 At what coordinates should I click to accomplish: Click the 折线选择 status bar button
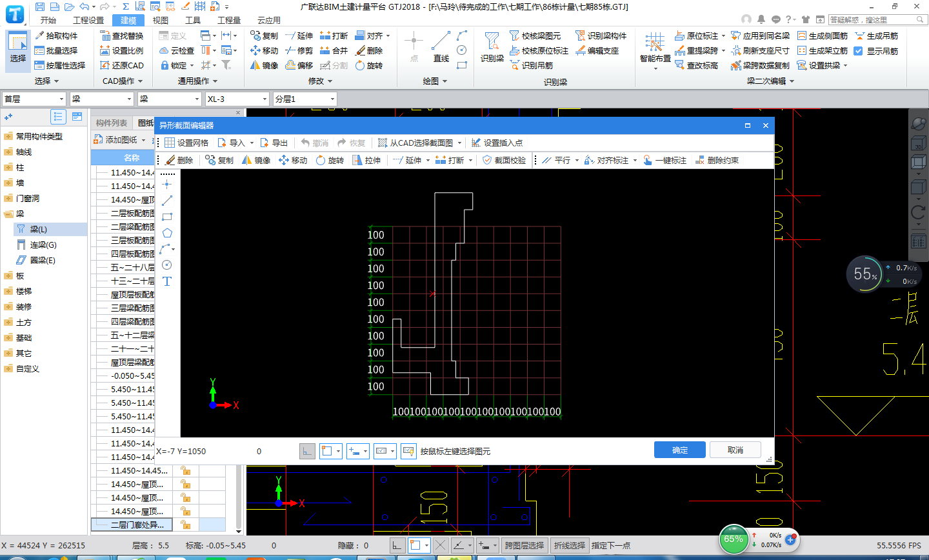point(569,545)
